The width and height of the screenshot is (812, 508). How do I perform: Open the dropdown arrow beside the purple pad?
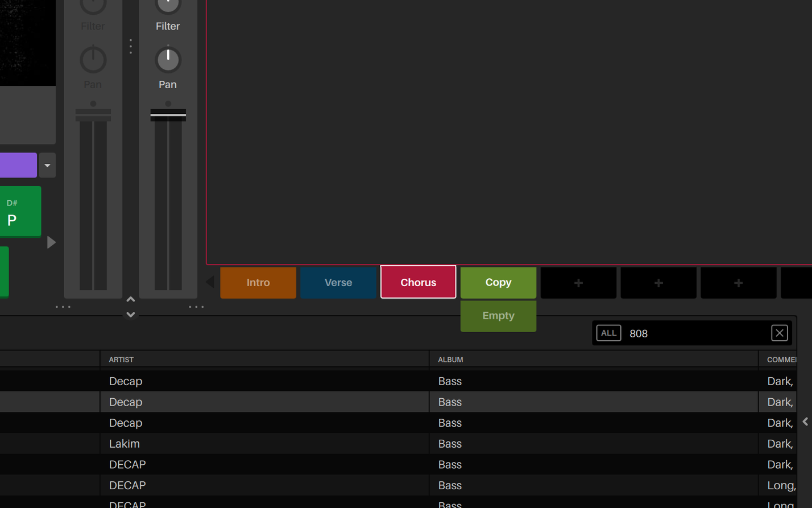[47, 165]
